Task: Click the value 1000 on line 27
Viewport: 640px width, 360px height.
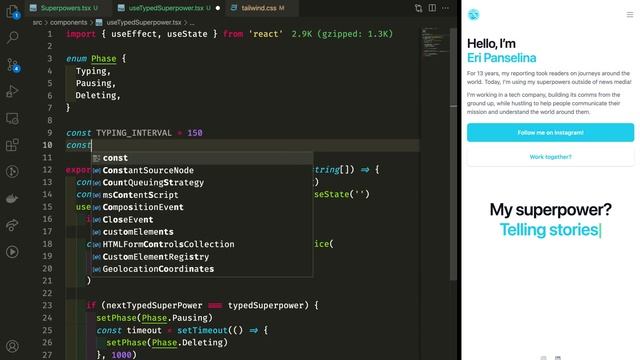Action: (122, 355)
